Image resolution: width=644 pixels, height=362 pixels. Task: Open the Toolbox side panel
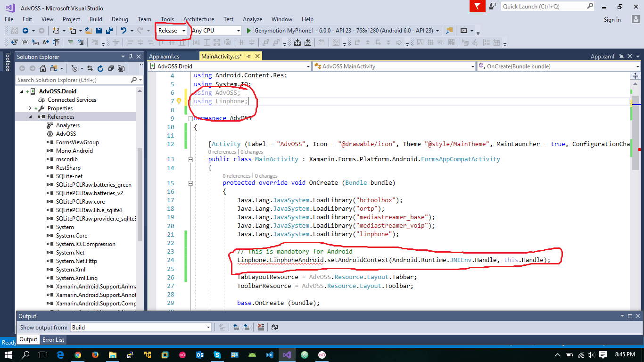point(7,62)
